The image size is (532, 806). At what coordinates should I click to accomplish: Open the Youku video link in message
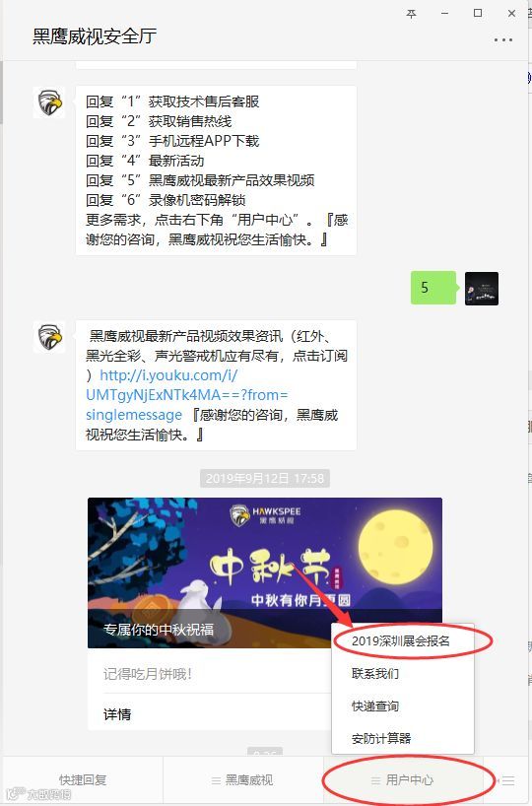(186, 395)
